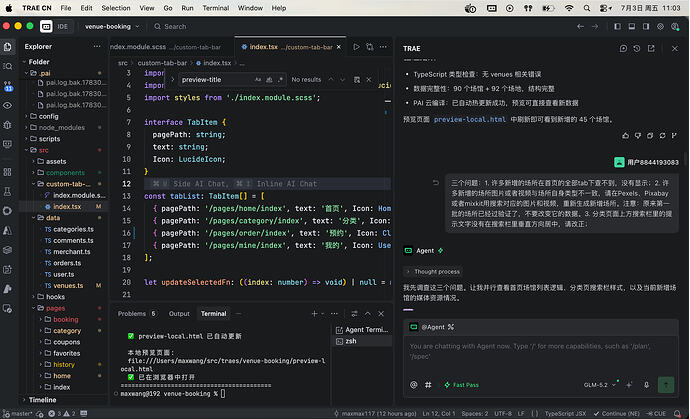Image resolution: width=690 pixels, height=419 pixels.
Task: Click the Fast Pass button
Action: click(x=461, y=385)
